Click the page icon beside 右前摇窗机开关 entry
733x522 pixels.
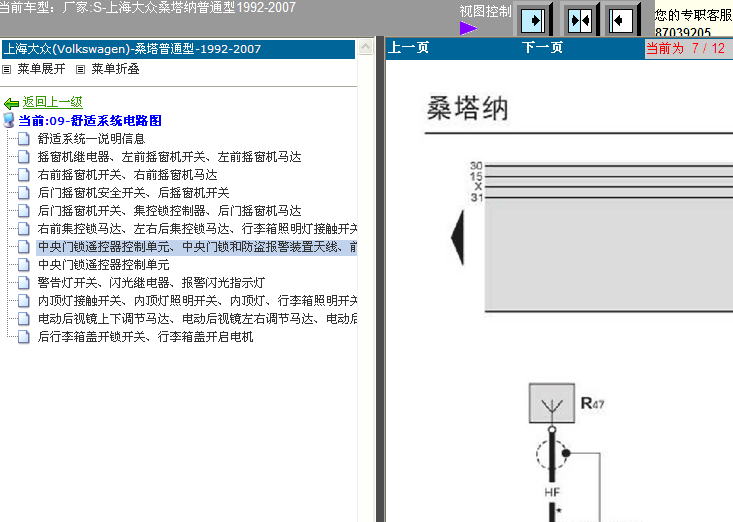[24, 175]
